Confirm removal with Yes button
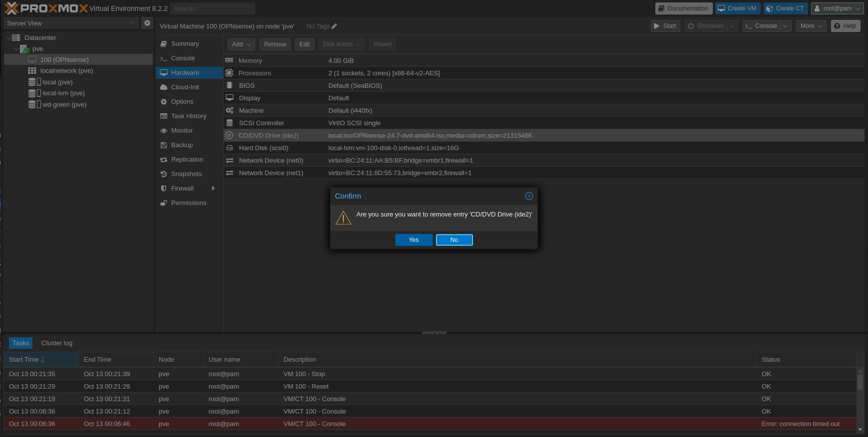The image size is (868, 437). click(x=414, y=240)
